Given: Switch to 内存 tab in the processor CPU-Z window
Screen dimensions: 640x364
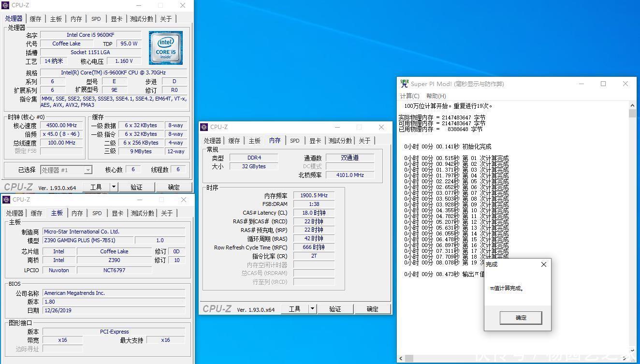Looking at the screenshot, I should point(76,19).
